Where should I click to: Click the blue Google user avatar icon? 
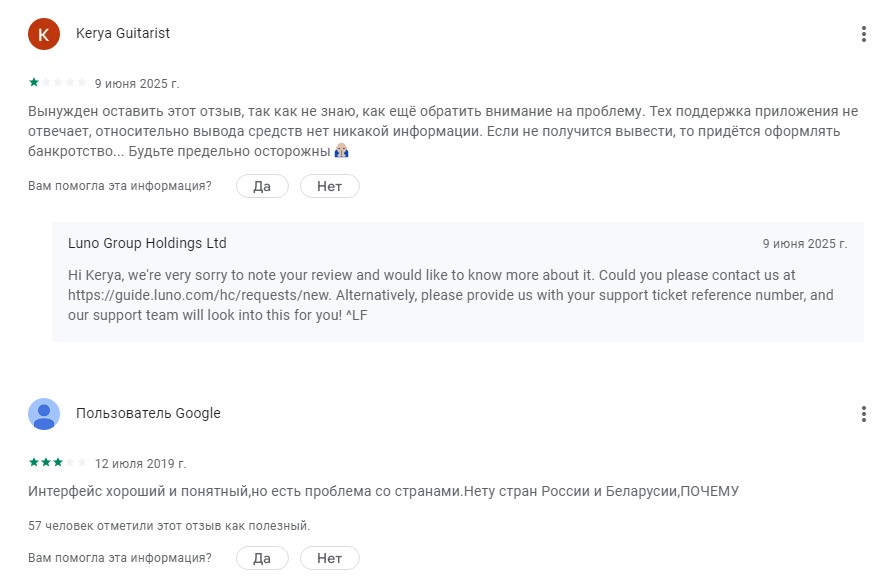[x=43, y=414]
